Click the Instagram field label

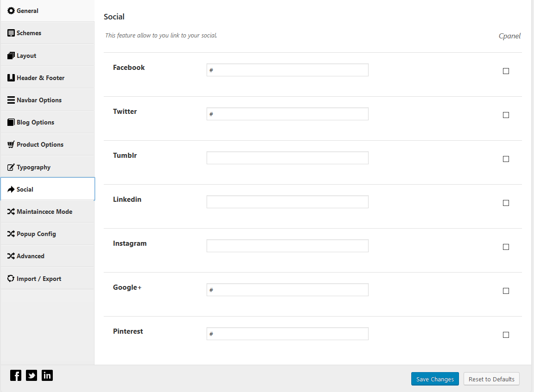pos(130,243)
